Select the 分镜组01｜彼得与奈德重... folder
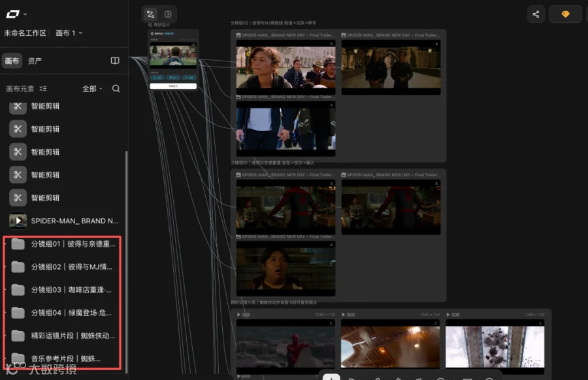The image size is (588, 380). tap(64, 244)
